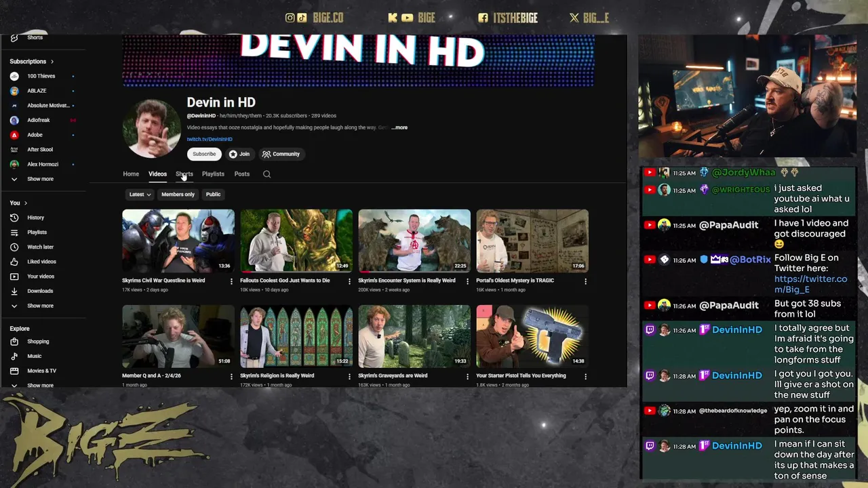Play Your Starter Pistol thumbnail
This screenshot has width=868, height=488.
[532, 336]
